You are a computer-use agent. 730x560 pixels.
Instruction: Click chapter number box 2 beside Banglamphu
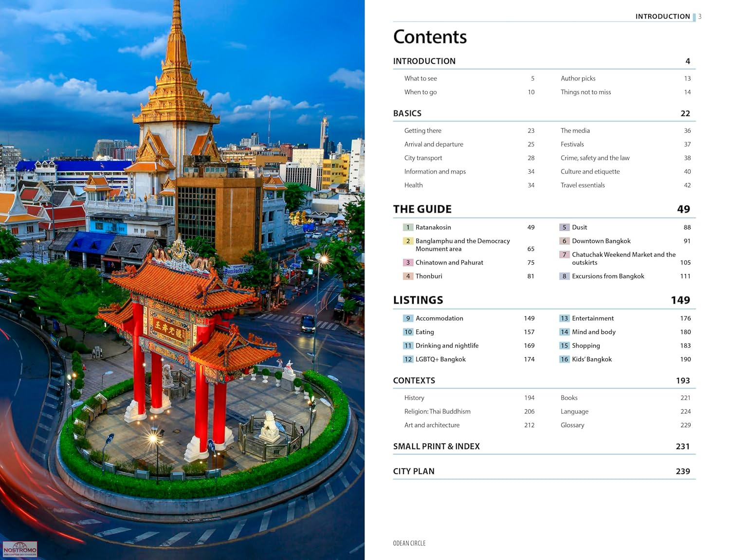pyautogui.click(x=408, y=241)
